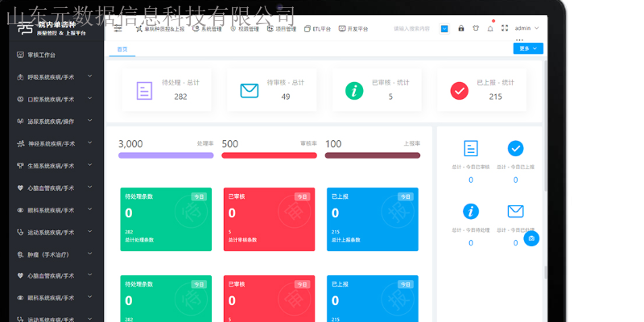Click the 待审核 envelope icon
Screen dimensions: 644x322
coord(250,91)
